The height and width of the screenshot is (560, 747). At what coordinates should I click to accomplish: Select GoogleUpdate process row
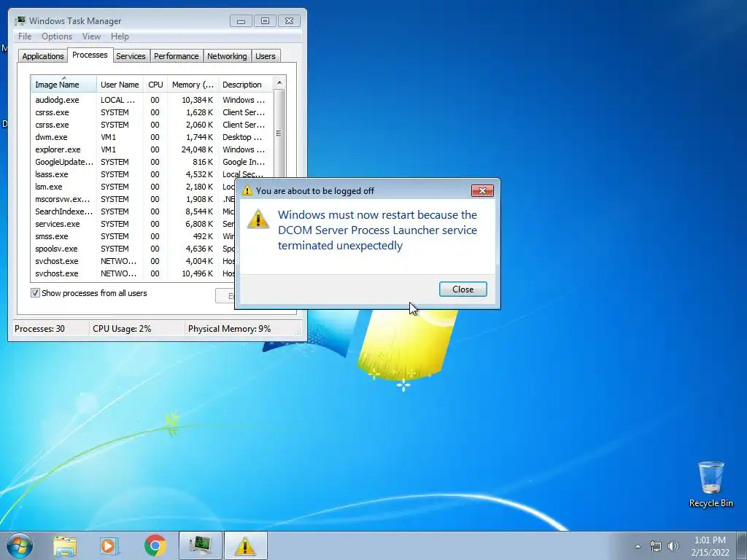point(152,162)
